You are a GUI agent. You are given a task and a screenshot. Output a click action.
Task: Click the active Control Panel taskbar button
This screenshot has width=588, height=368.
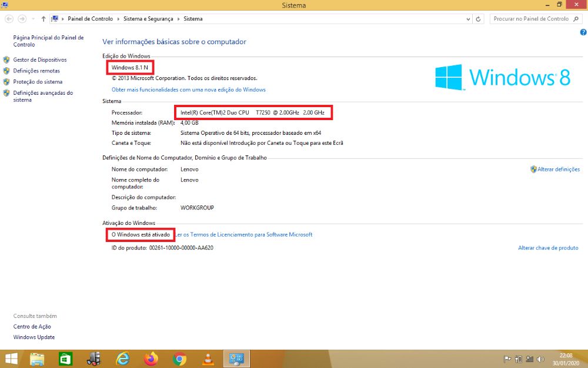[x=236, y=359]
